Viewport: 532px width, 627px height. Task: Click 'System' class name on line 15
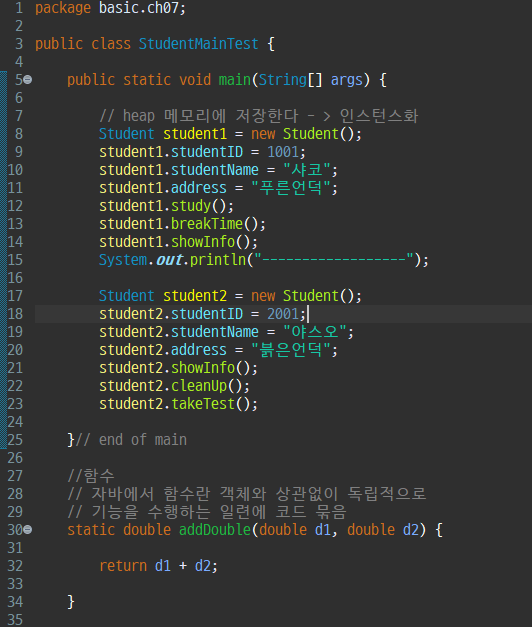(x=123, y=260)
